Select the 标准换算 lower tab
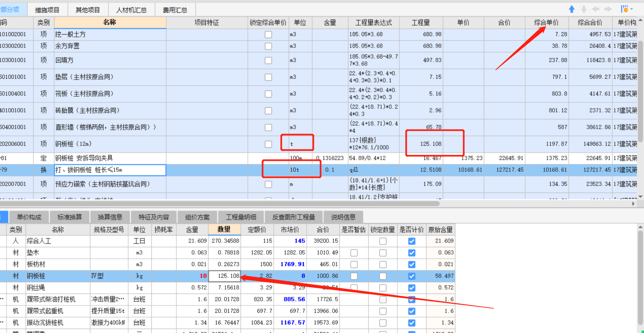The height and width of the screenshot is (333, 644). click(70, 217)
